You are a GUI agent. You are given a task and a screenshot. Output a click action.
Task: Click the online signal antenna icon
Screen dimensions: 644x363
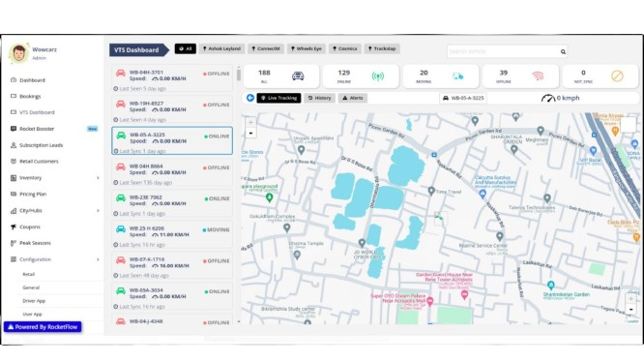377,76
